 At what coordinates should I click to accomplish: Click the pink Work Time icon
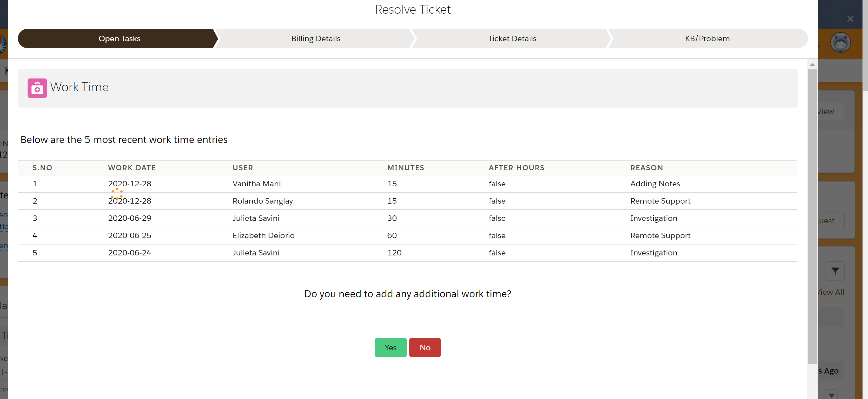click(x=37, y=88)
